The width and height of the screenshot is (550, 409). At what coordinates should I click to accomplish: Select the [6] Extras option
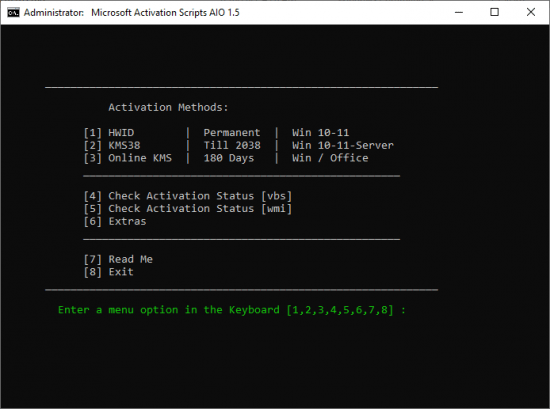click(x=115, y=221)
